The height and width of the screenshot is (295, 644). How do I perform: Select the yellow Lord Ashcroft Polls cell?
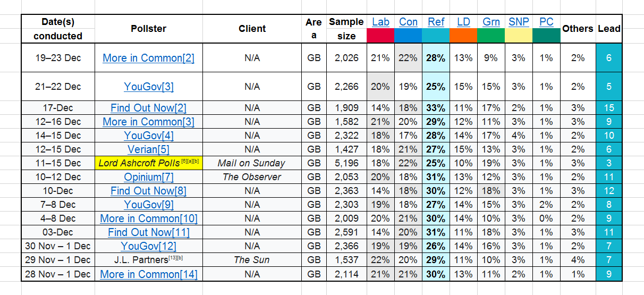(x=148, y=163)
